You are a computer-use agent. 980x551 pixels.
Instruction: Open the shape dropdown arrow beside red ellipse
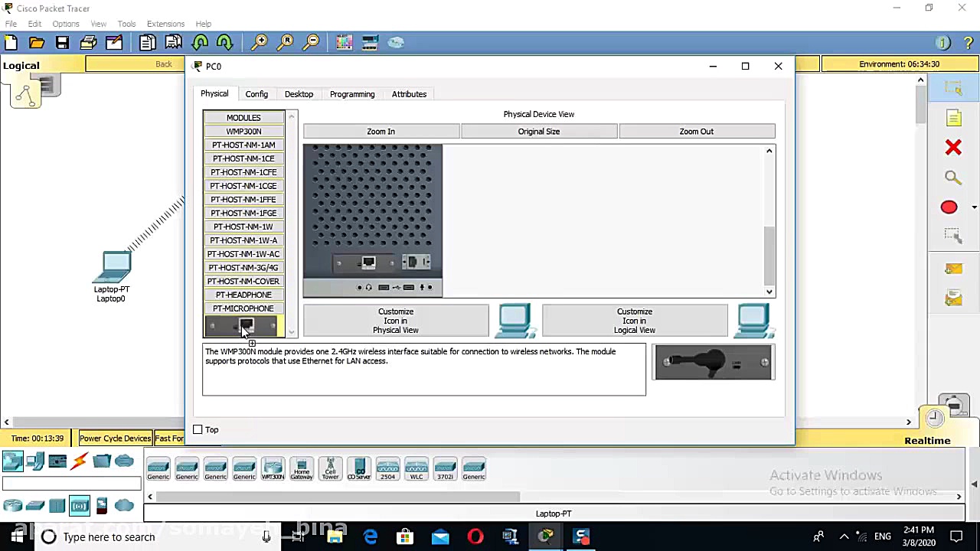(x=974, y=207)
